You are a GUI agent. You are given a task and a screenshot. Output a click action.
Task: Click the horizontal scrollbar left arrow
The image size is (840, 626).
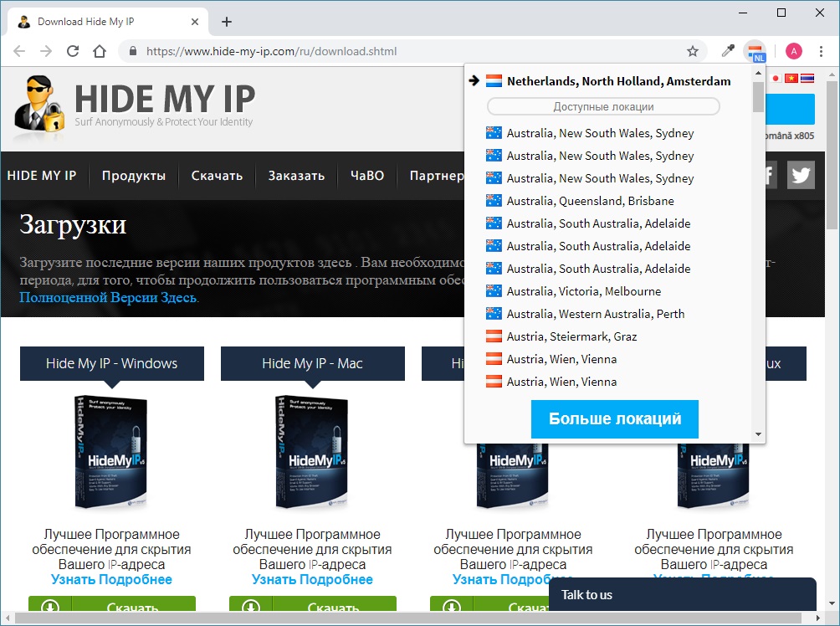pos(8,618)
